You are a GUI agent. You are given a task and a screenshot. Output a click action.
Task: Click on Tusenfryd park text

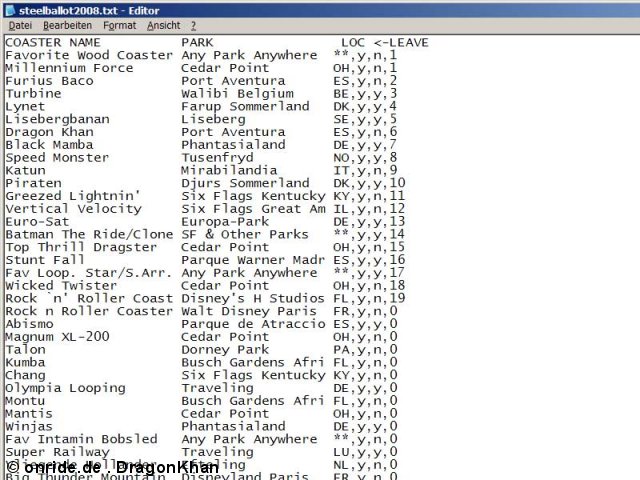pos(217,158)
